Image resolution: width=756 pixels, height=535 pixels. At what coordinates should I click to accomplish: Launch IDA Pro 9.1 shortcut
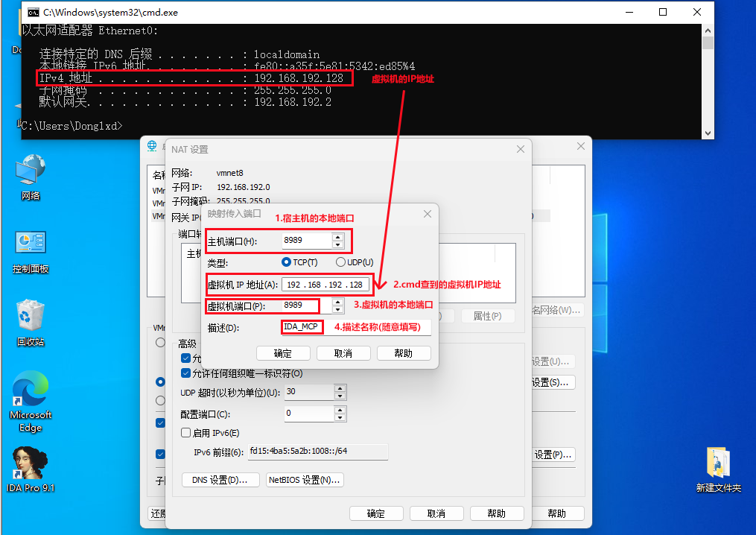pyautogui.click(x=31, y=469)
